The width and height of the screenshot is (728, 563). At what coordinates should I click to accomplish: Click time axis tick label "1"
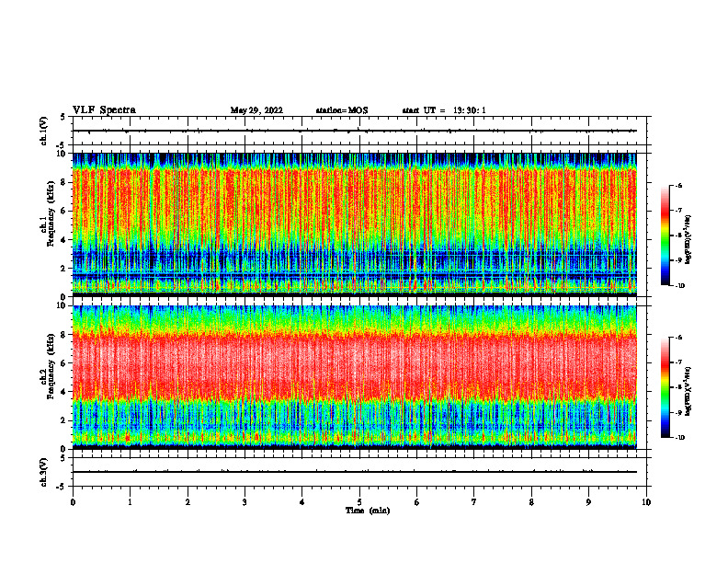(x=130, y=502)
